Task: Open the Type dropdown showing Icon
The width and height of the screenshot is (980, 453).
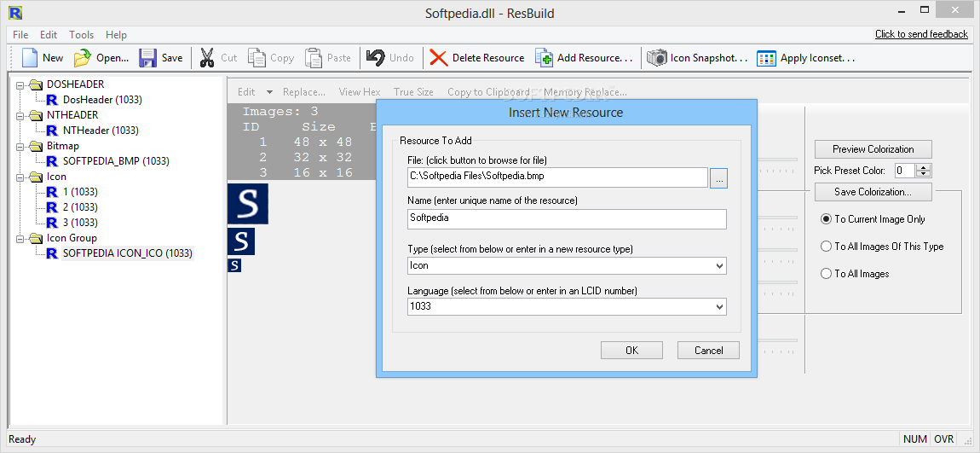Action: [719, 266]
